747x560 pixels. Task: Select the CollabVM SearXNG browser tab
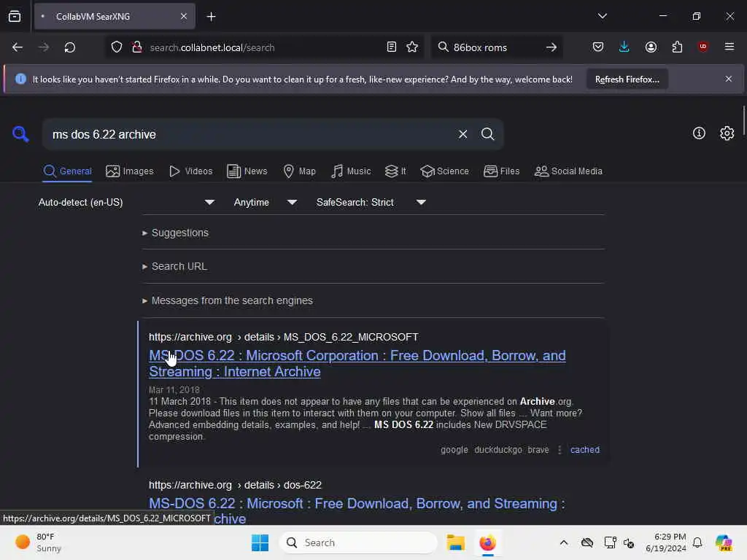tap(115, 17)
